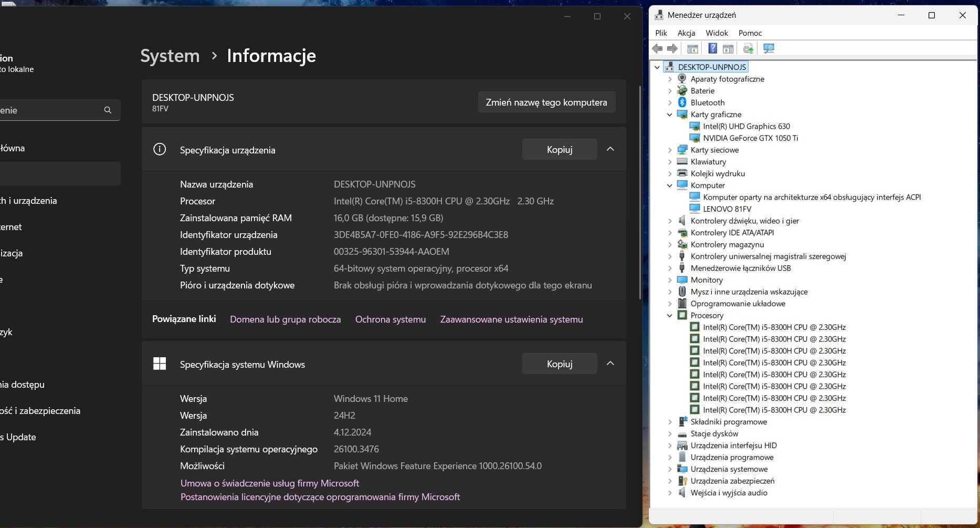Viewport: 980px width, 528px height.
Task: Select Kontrolery dźwięku, wideo i gier
Action: 744,221
